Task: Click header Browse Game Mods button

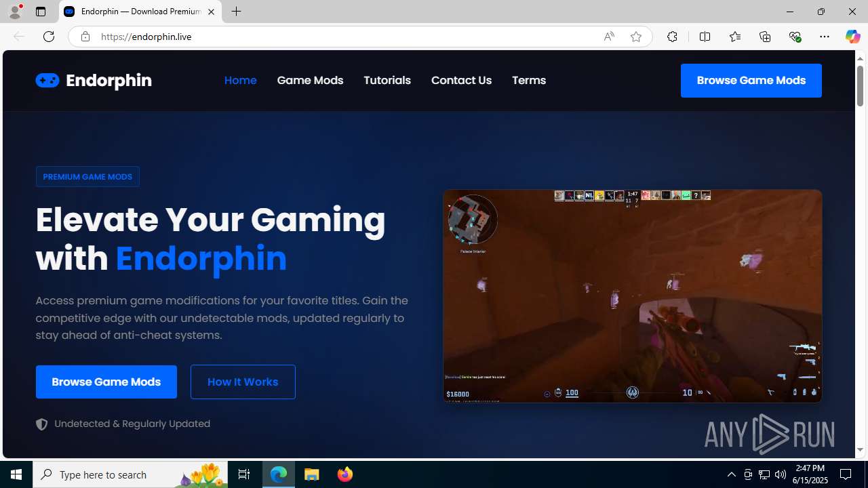Action: tap(751, 81)
